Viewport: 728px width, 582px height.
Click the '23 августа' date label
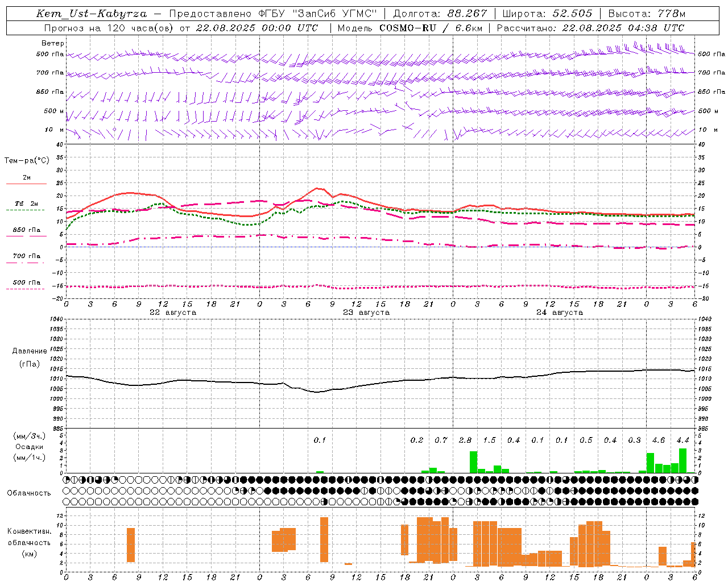366,313
